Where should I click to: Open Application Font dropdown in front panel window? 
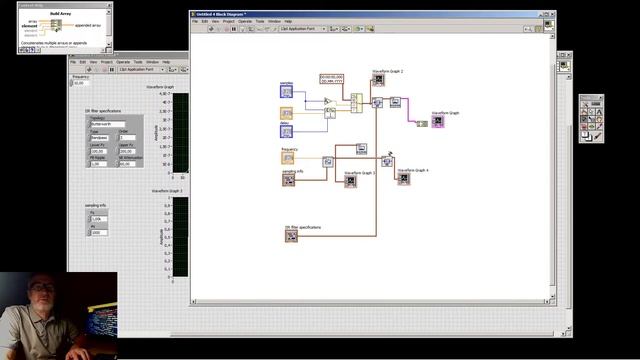click(x=142, y=70)
